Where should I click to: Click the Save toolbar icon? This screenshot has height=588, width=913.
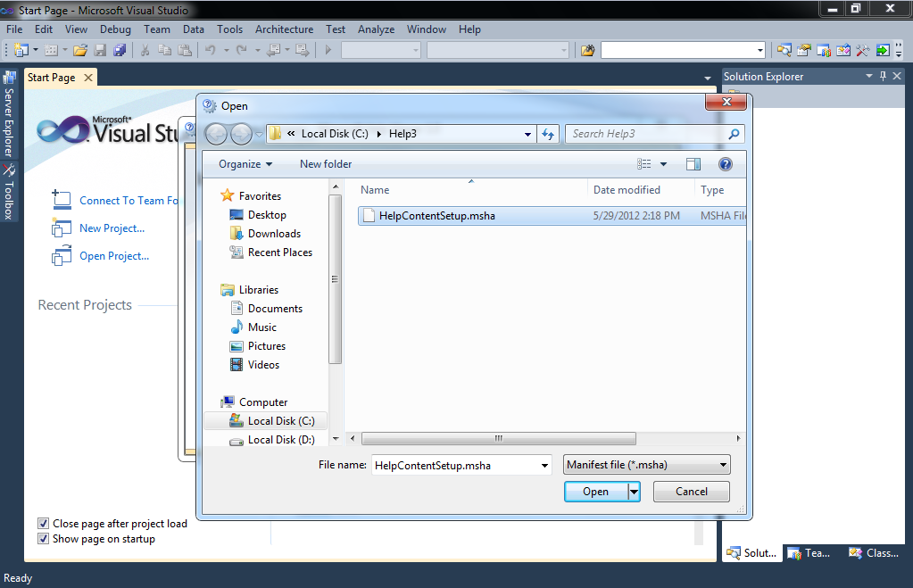(100, 50)
